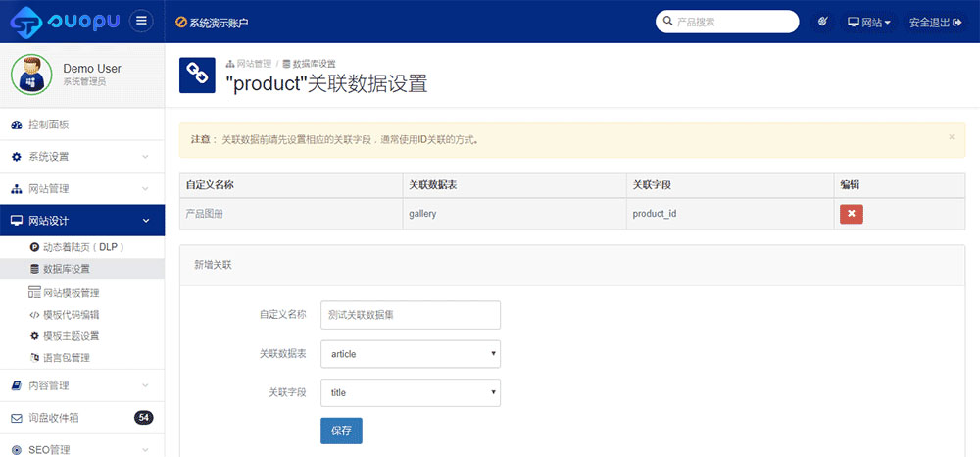Click the Demo User avatar
The width and height of the screenshot is (980, 457).
(31, 75)
